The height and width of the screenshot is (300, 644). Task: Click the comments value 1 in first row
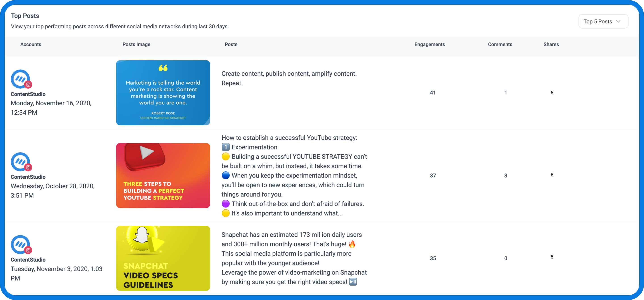click(506, 93)
